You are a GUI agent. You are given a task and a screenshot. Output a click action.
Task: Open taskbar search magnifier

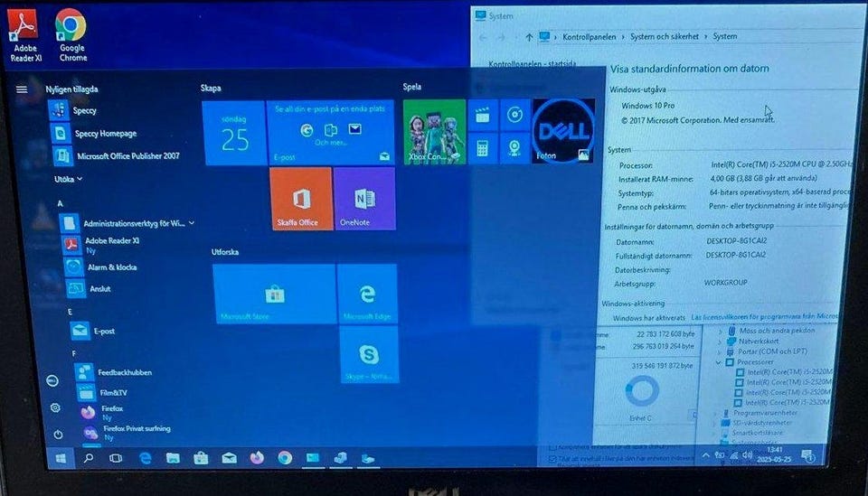[x=88, y=458]
